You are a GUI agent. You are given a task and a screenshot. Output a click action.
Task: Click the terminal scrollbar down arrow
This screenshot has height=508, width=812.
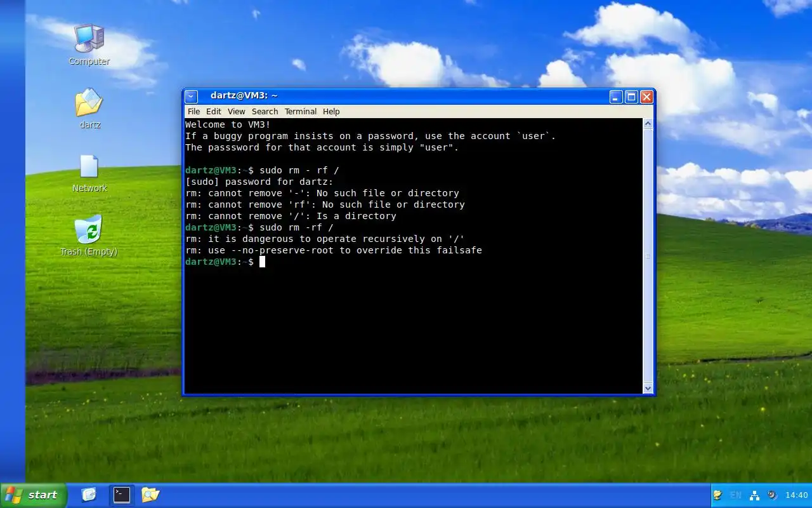tap(648, 388)
